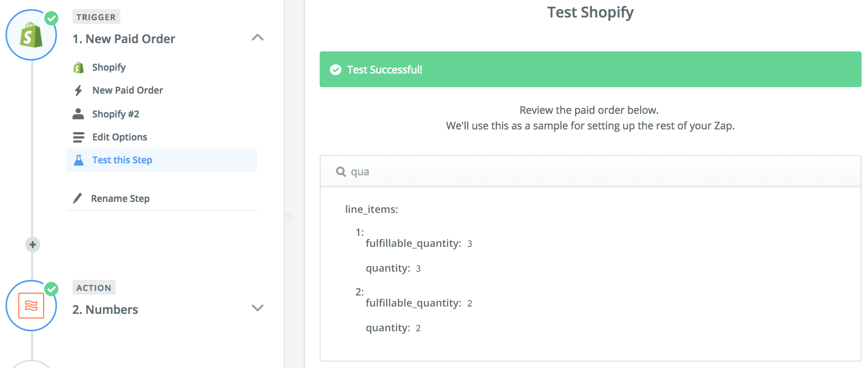Viewport: 868px width, 368px height.
Task: Click the magnifier icon in the search box
Action: coord(341,172)
